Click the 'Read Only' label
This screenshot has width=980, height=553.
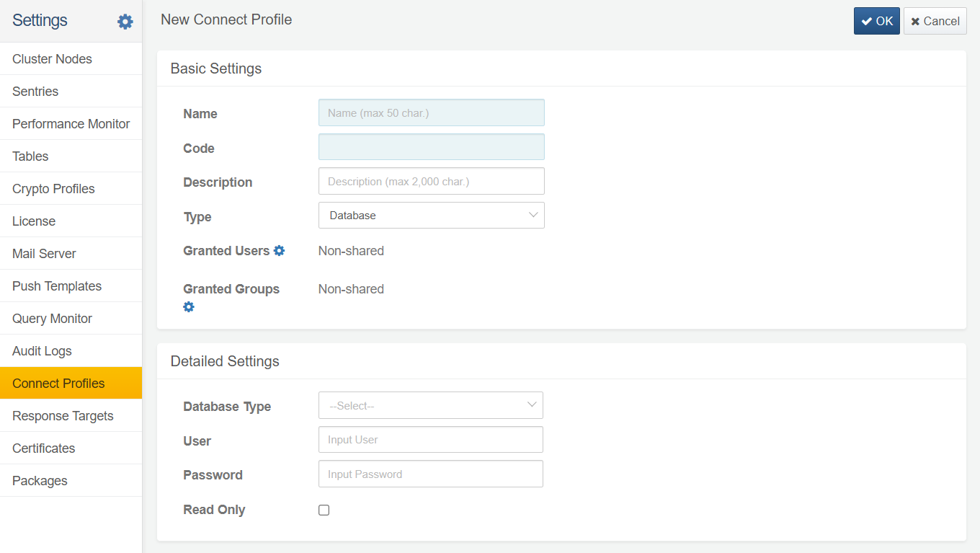pyautogui.click(x=214, y=510)
